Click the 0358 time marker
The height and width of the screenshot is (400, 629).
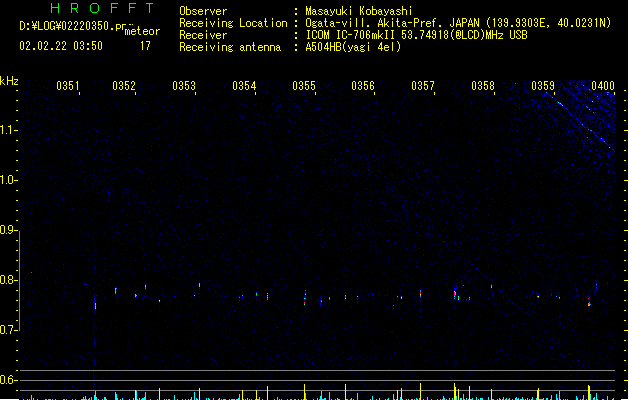click(x=483, y=86)
